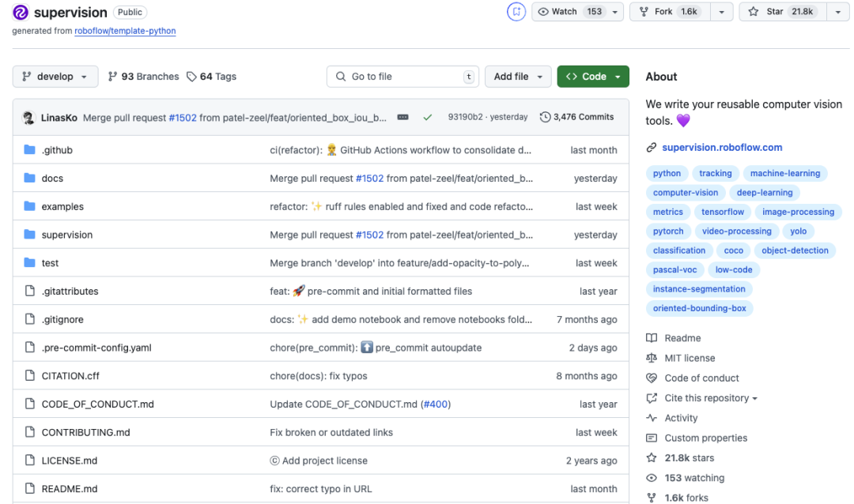The height and width of the screenshot is (504, 854).
Task: Click the LinasKo author name
Action: [x=59, y=118]
